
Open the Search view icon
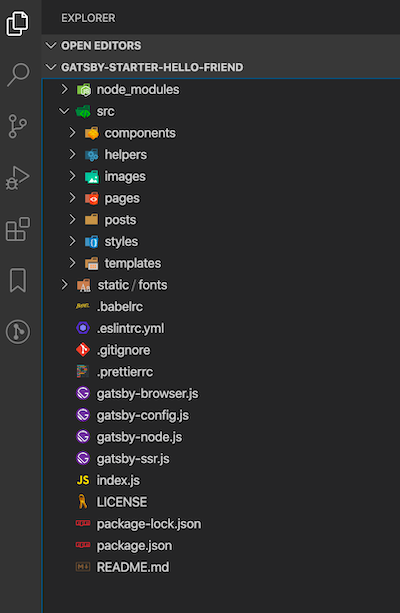18,74
